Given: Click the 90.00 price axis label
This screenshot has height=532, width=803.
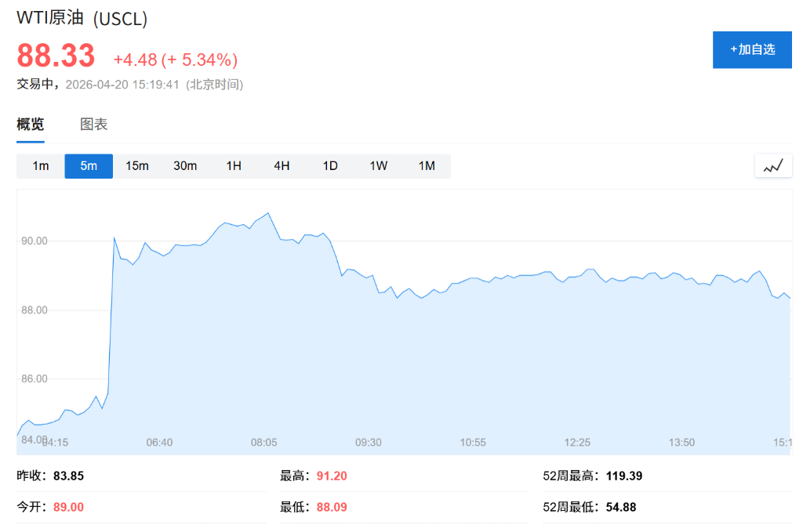Looking at the screenshot, I should pyautogui.click(x=35, y=241).
